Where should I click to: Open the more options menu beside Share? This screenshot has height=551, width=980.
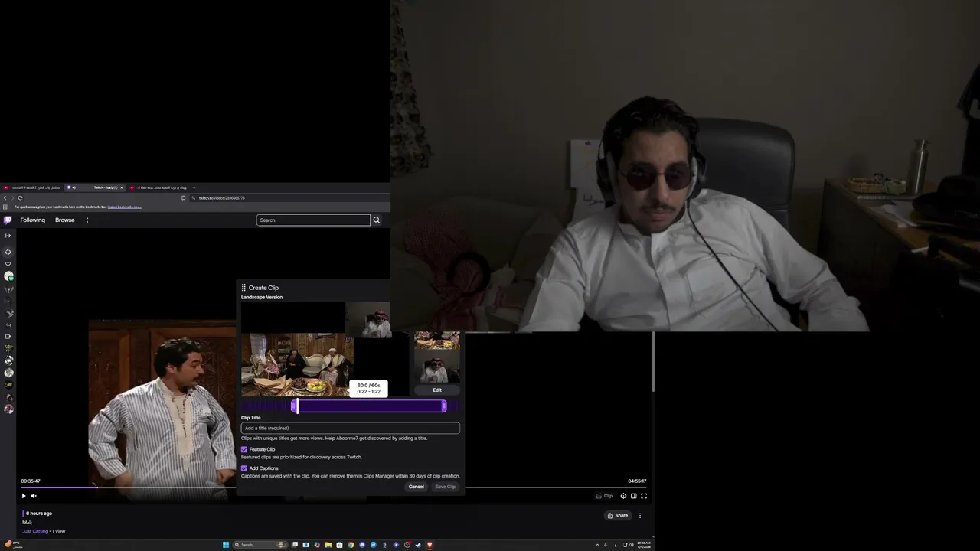640,516
